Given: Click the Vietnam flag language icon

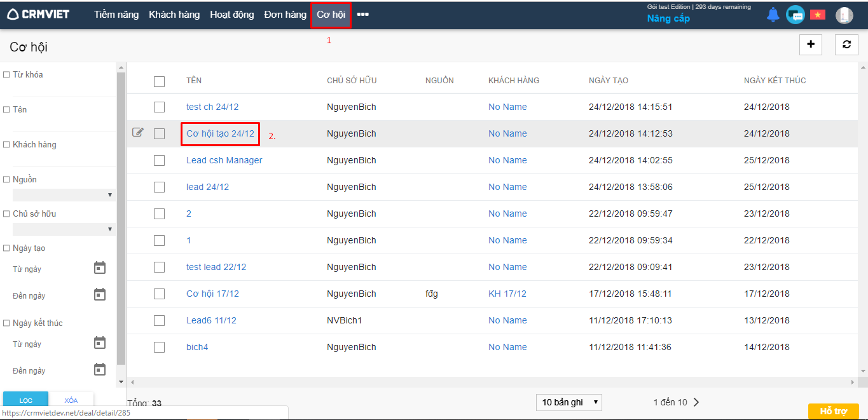Looking at the screenshot, I should 817,15.
